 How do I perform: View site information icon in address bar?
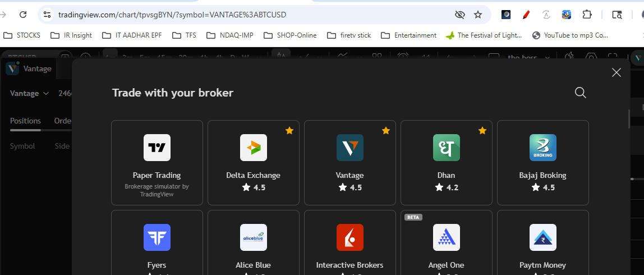(x=47, y=15)
